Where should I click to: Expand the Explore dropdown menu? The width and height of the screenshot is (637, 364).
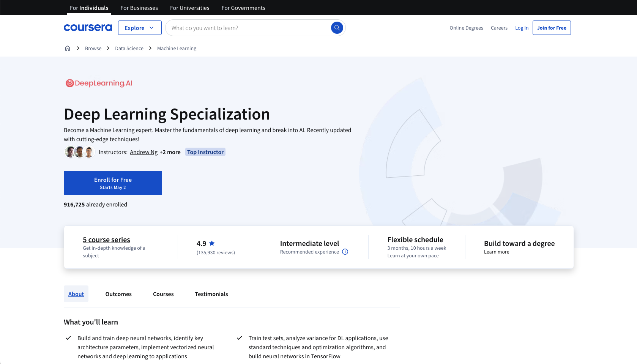[139, 28]
